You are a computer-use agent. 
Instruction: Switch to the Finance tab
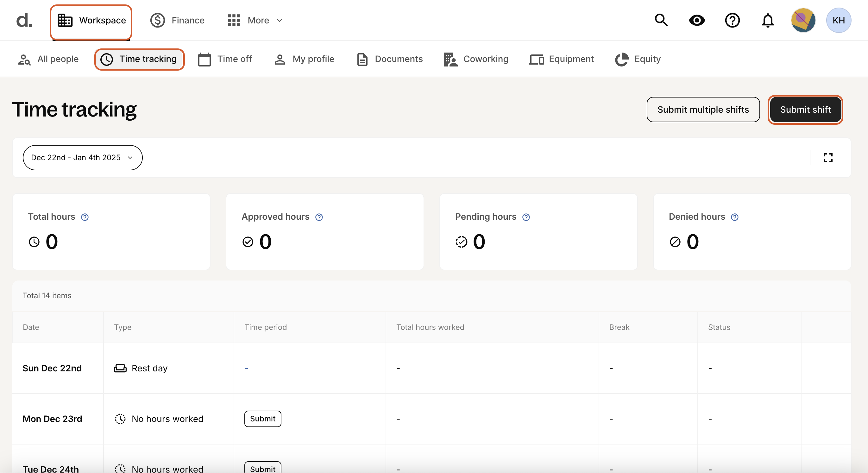coord(178,20)
